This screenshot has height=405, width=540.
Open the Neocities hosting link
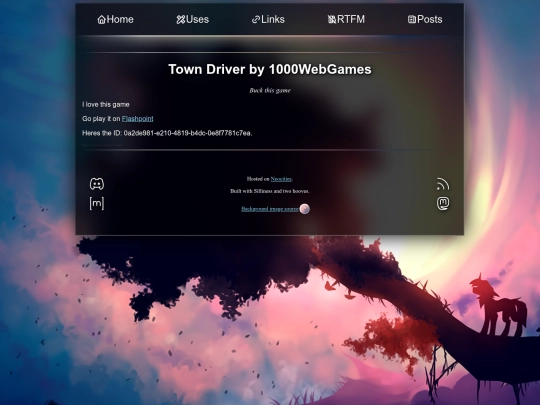[x=281, y=179]
